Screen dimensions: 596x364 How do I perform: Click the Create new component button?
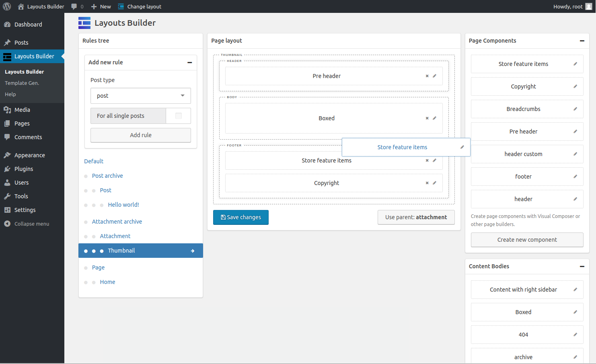click(x=527, y=240)
